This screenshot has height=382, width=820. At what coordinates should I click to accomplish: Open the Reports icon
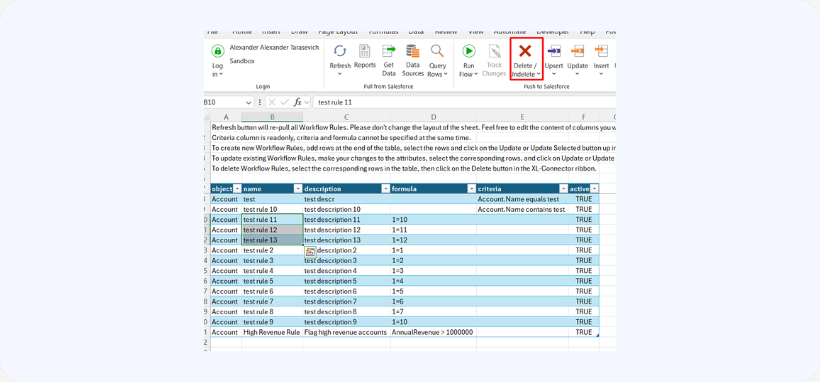pyautogui.click(x=365, y=51)
